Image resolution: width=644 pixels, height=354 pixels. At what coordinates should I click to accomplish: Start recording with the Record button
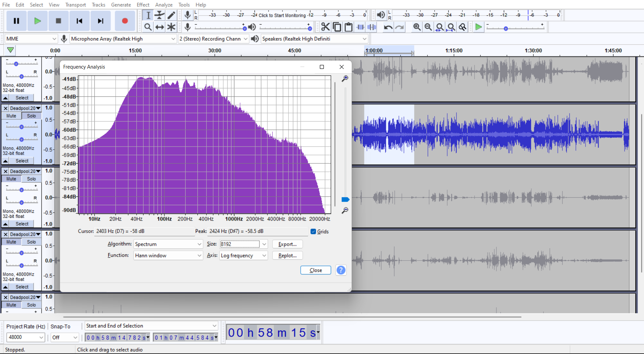(x=125, y=21)
